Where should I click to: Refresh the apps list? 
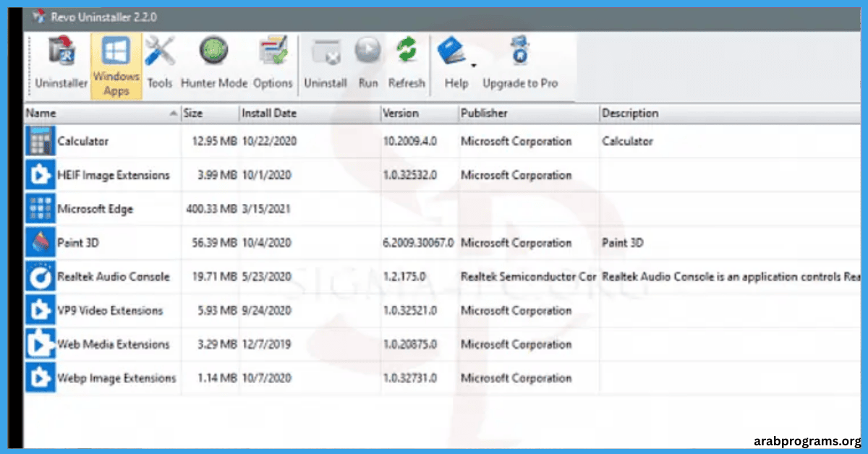click(x=407, y=64)
